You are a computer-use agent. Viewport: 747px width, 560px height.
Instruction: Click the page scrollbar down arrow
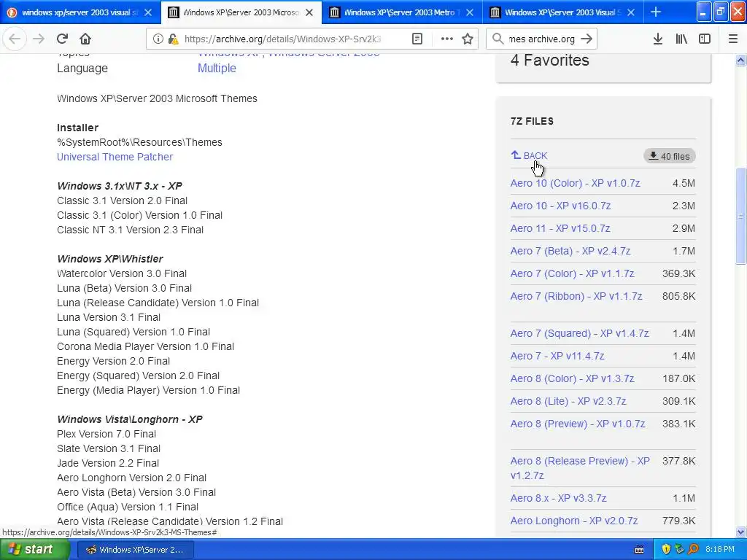pyautogui.click(x=740, y=532)
